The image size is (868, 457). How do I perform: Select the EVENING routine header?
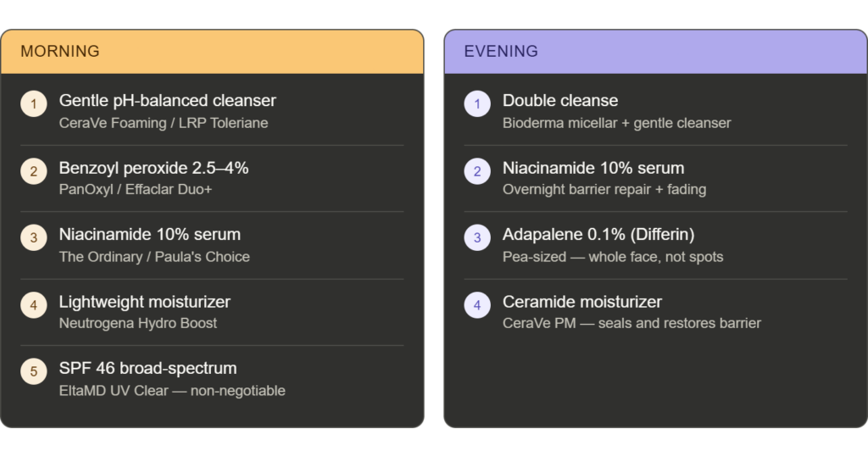point(501,52)
